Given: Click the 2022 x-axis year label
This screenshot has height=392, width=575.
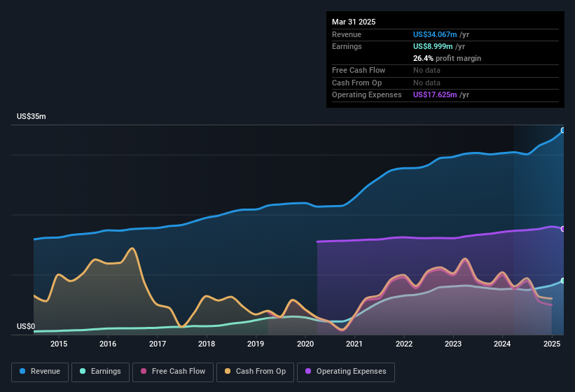Looking at the screenshot, I should (403, 344).
